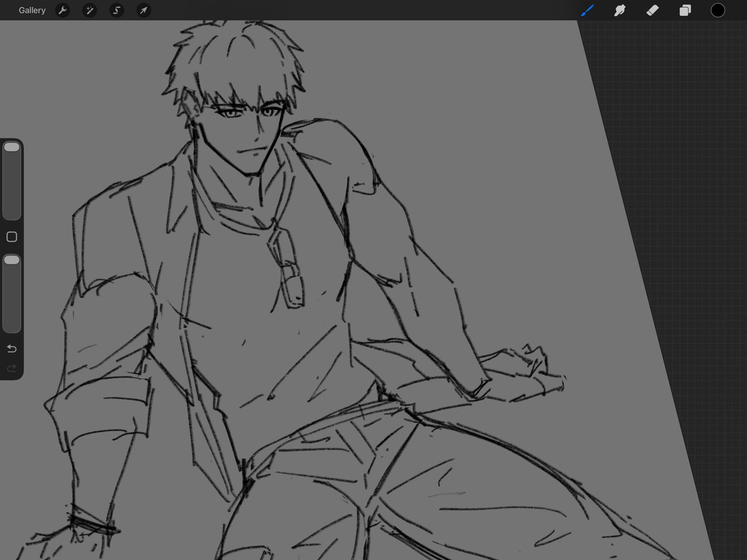This screenshot has height=560, width=747.
Task: Tap the square Modify button on the sidebar
Action: click(x=11, y=236)
